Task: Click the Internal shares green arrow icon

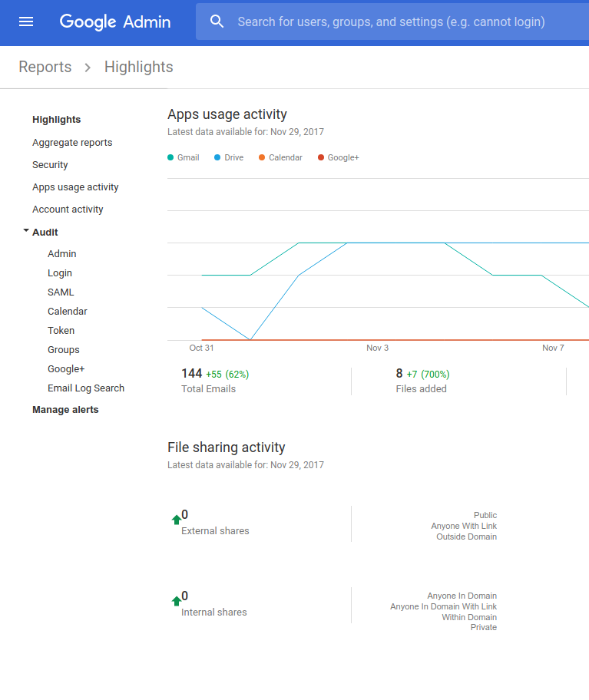Action: click(x=176, y=601)
